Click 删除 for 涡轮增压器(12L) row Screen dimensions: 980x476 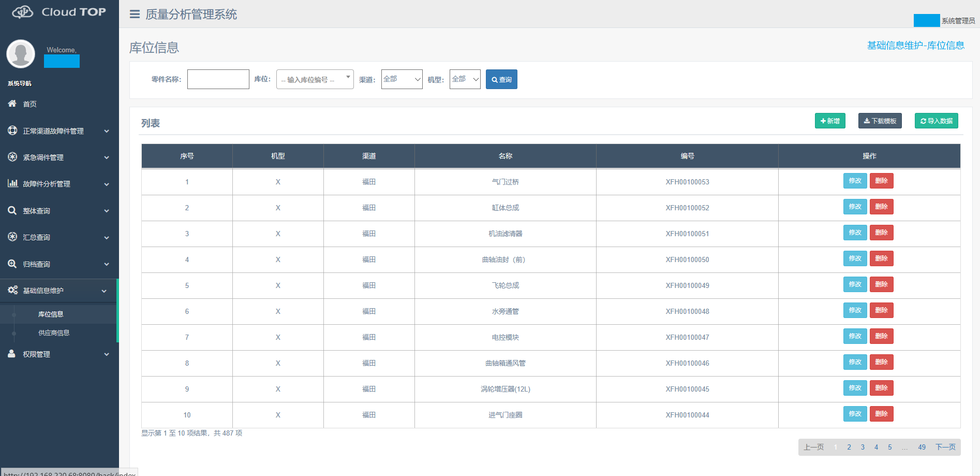[882, 388]
